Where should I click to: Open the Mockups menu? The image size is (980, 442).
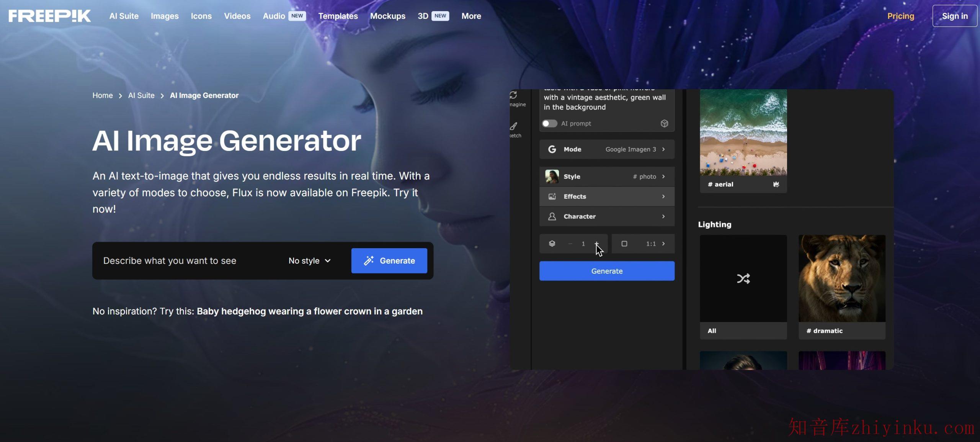[388, 16]
